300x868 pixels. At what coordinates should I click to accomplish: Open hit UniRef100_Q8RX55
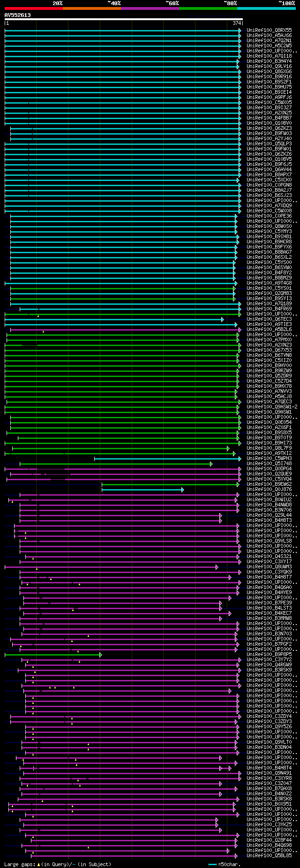click(269, 30)
